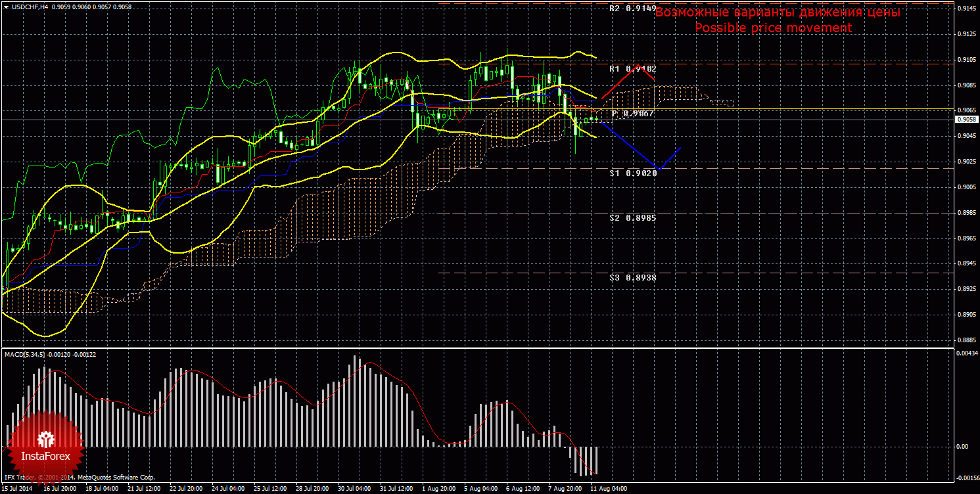This screenshot has height=494, width=980.
Task: Click the Russian heading 'Возможные варианты движения цены'
Action: coord(778,12)
